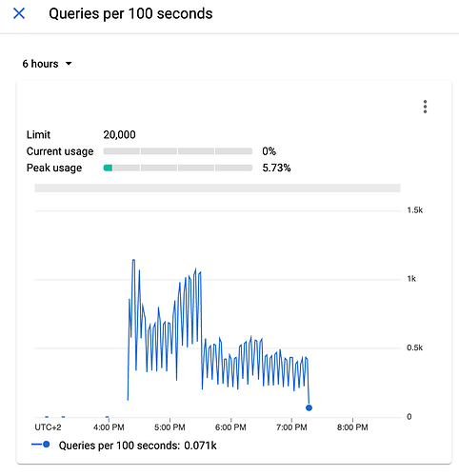Click the 4:00 PM axis label

109,427
